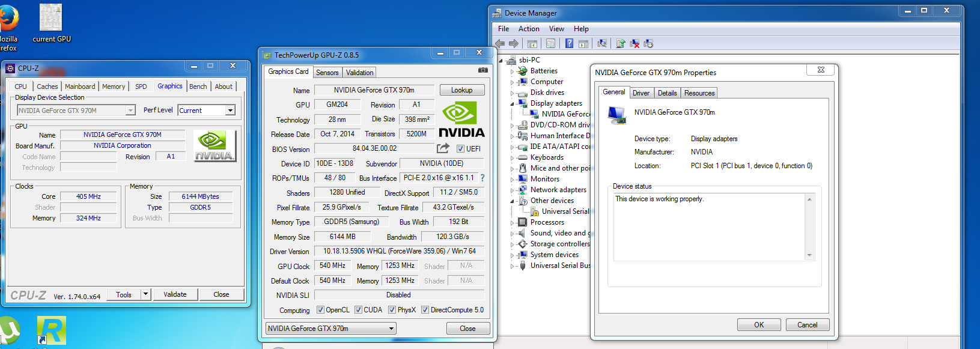Click Update Driver Software toolbar icon
The width and height of the screenshot is (980, 349).
click(x=621, y=43)
